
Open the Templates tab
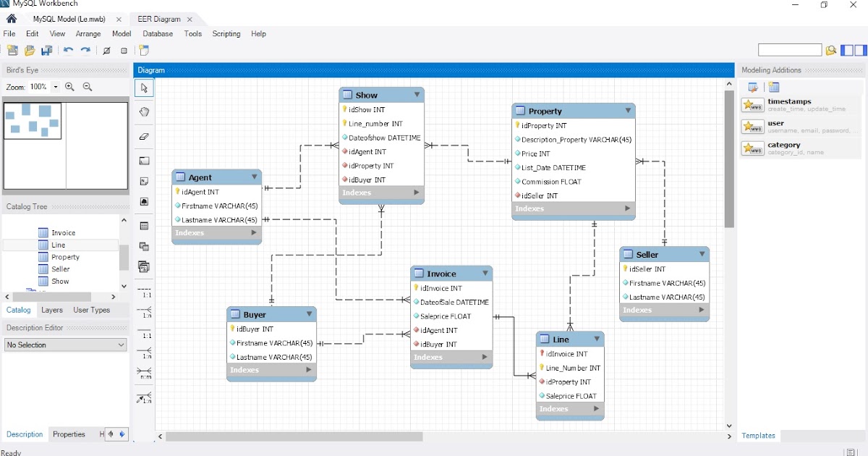coord(759,436)
